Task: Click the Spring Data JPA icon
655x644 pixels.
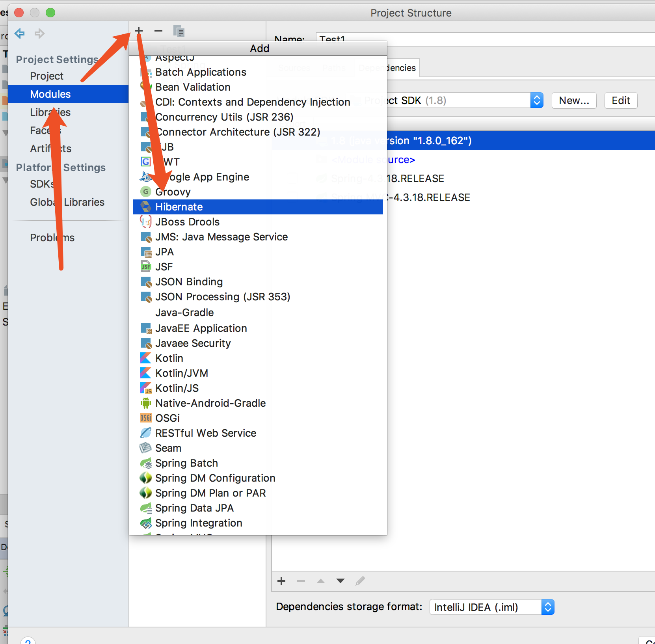Action: 146,508
